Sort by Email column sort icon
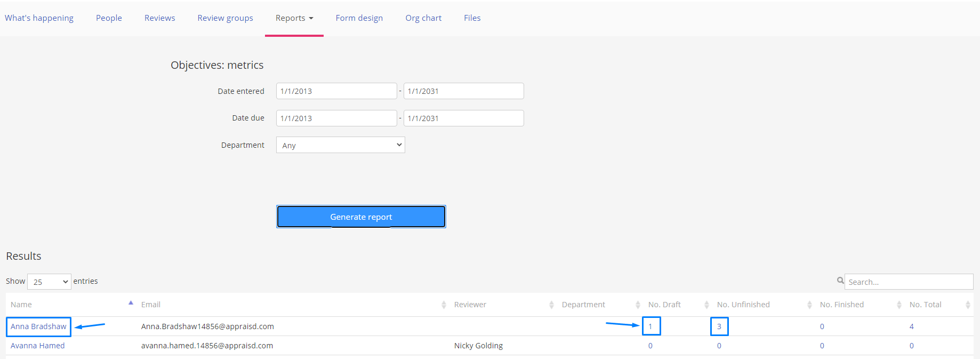The width and height of the screenshot is (980, 359). click(x=444, y=305)
